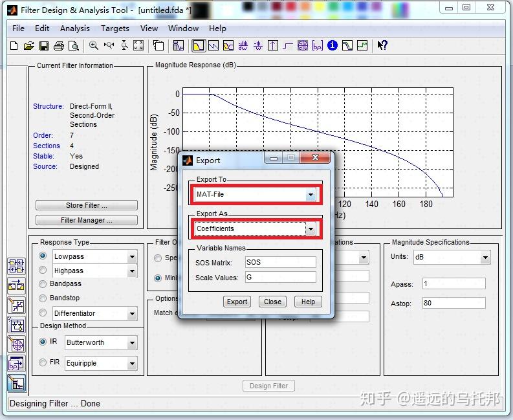
Task: Show step response icon
Action: coord(288,45)
